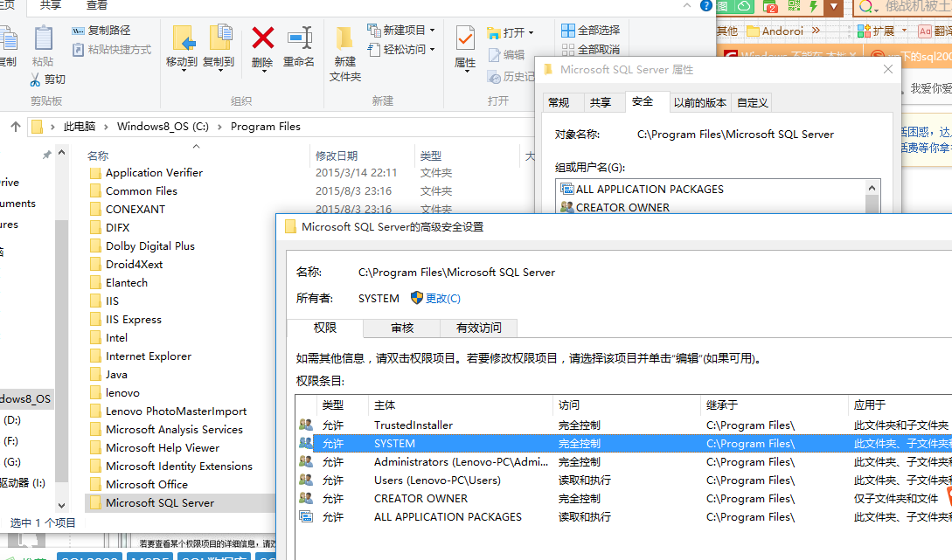
Task: Expand the chevron after 此电脑 breadcrumb
Action: point(106,126)
